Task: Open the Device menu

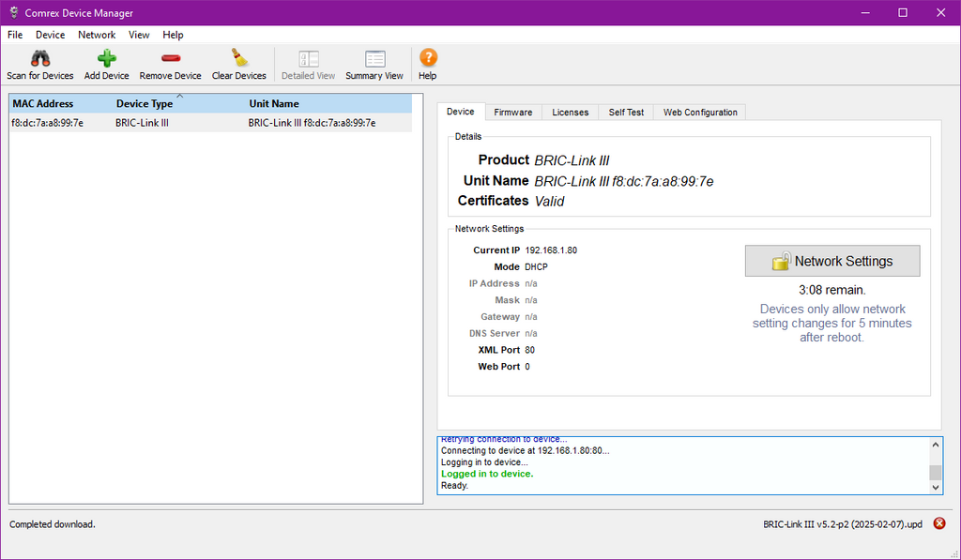Action: tap(51, 35)
